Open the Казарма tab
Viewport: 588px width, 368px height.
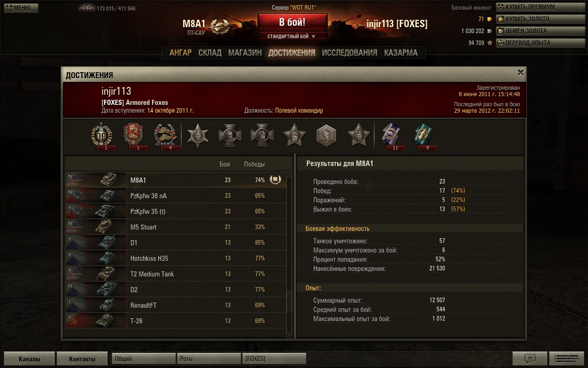tap(401, 53)
